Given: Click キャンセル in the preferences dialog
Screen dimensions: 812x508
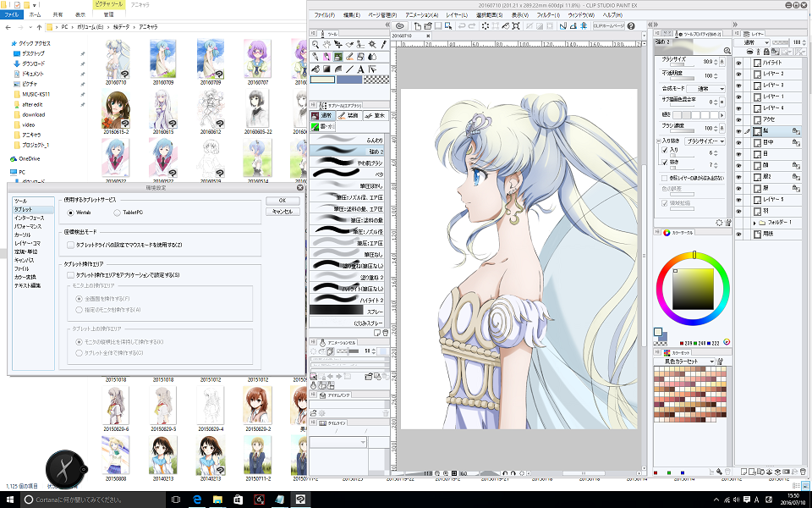Looking at the screenshot, I should (x=282, y=211).
